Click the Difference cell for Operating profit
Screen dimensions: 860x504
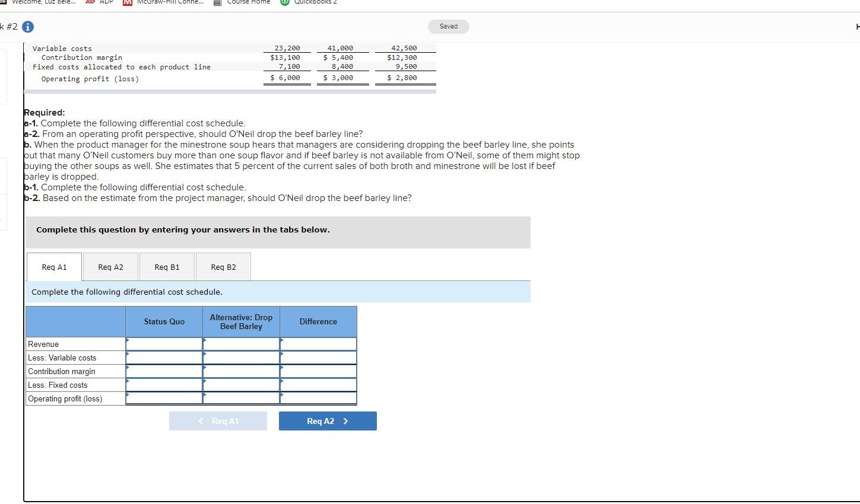click(x=318, y=398)
